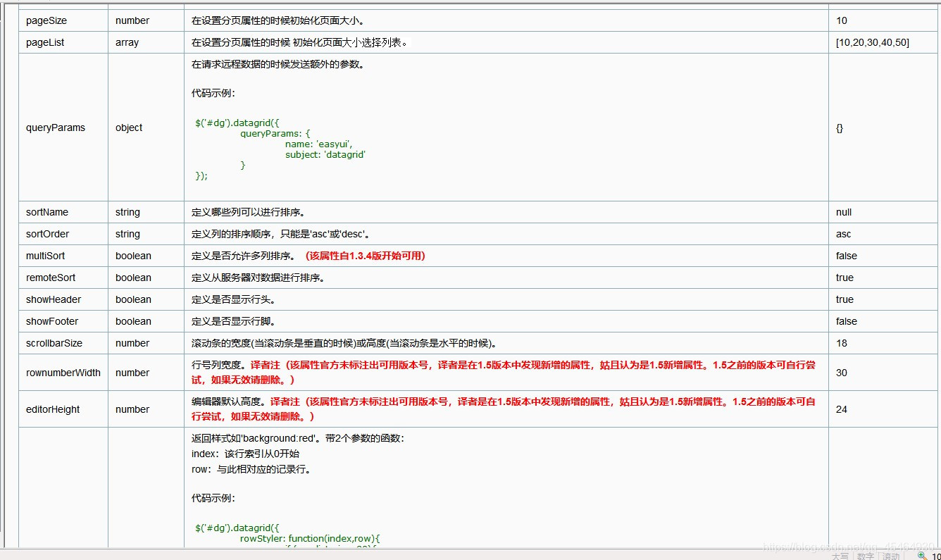This screenshot has width=941, height=560.
Task: Click default value '[10,20,30,40,50]' for pageList
Action: [873, 42]
